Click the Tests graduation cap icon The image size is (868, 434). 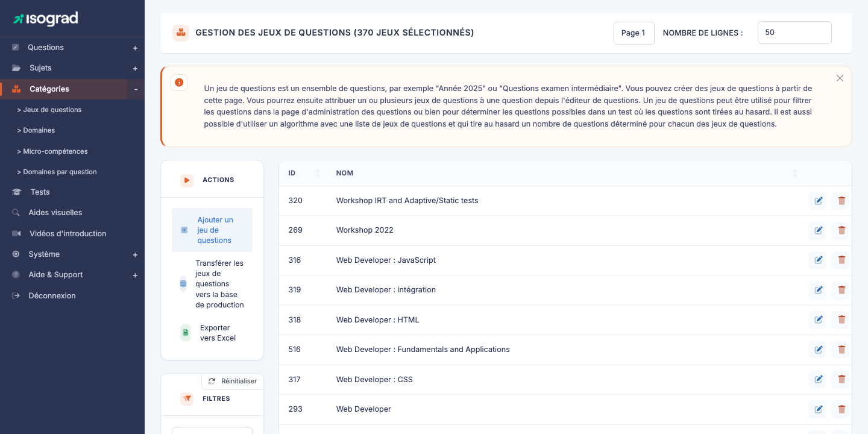click(17, 192)
